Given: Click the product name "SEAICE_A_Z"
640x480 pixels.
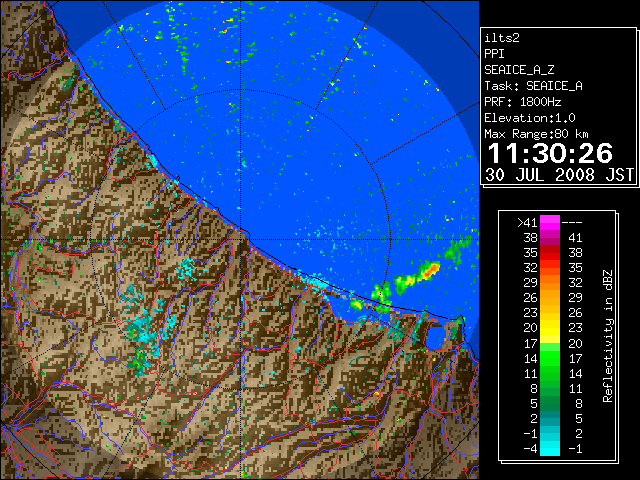Looking at the screenshot, I should 519,70.
